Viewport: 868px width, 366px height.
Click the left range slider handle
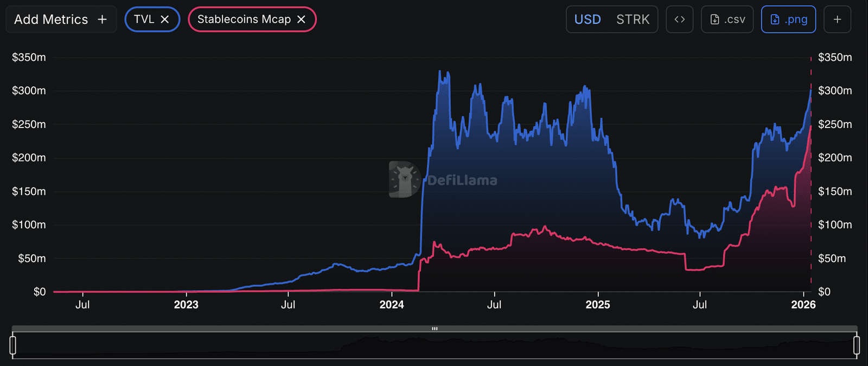tap(12, 345)
